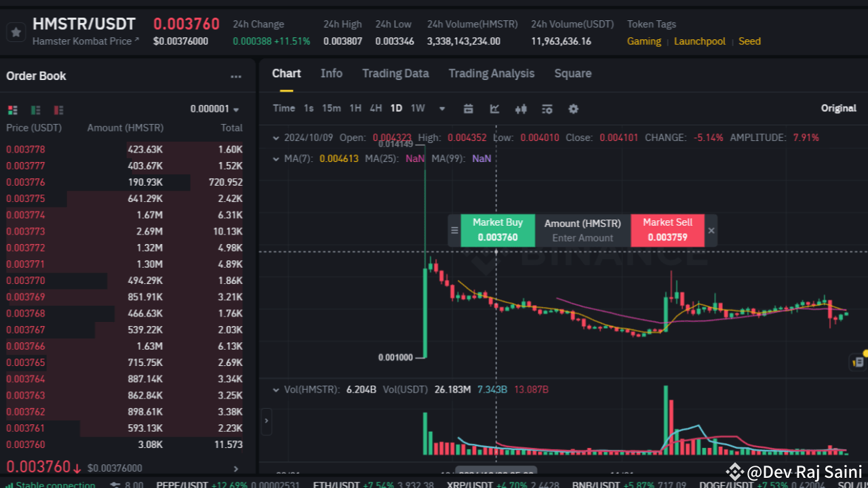This screenshot has width=868, height=488.
Task: Change the candlestick chart style icon
Action: tap(521, 108)
